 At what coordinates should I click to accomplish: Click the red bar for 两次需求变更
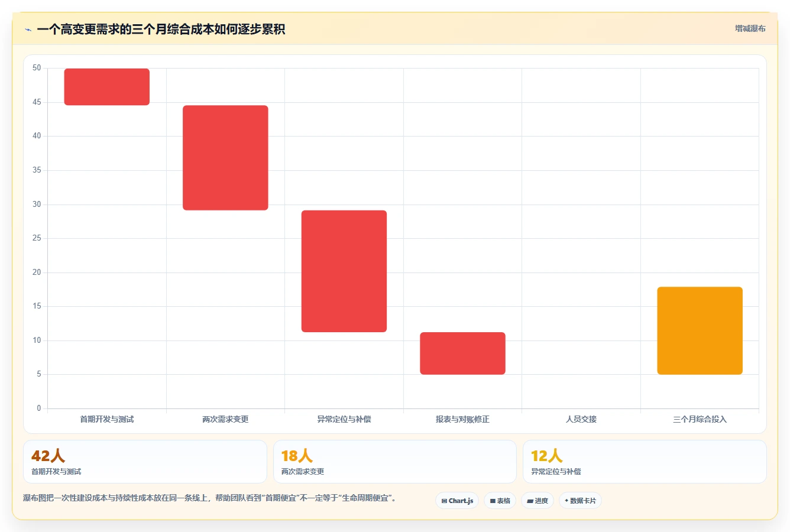coord(225,158)
